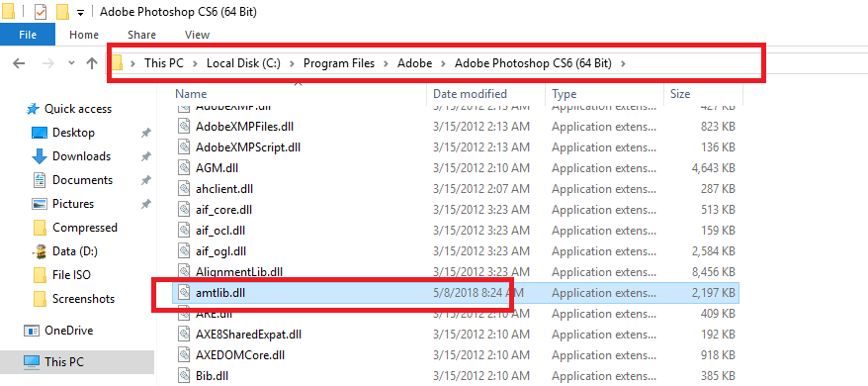Open the View ribbon tab
Screen dimensions: 868x386
point(197,35)
